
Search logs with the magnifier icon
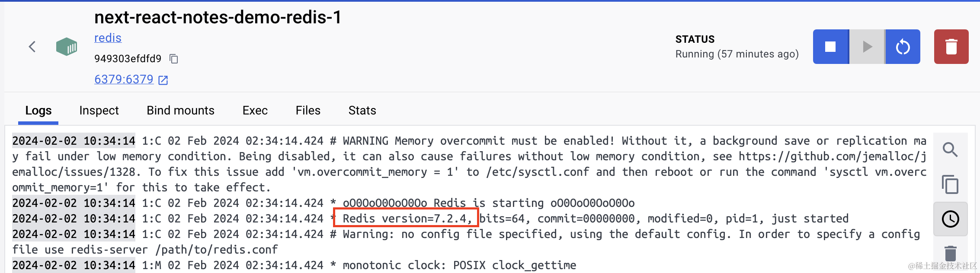(950, 149)
